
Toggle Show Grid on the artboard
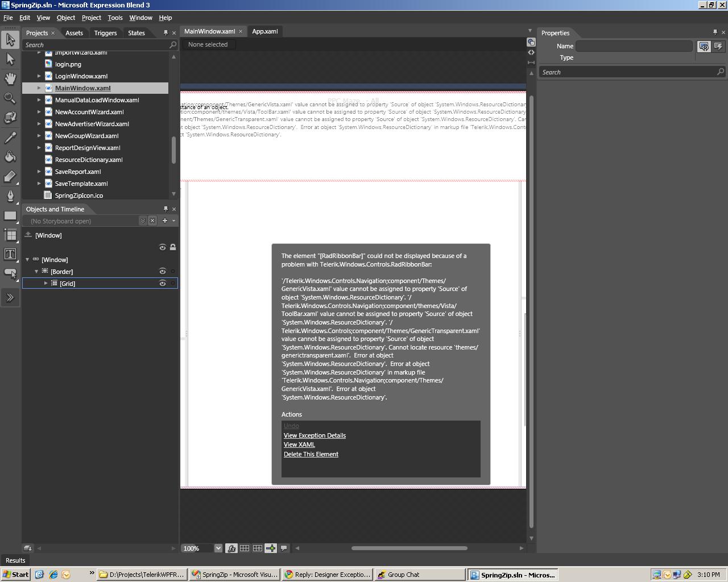[x=245, y=548]
